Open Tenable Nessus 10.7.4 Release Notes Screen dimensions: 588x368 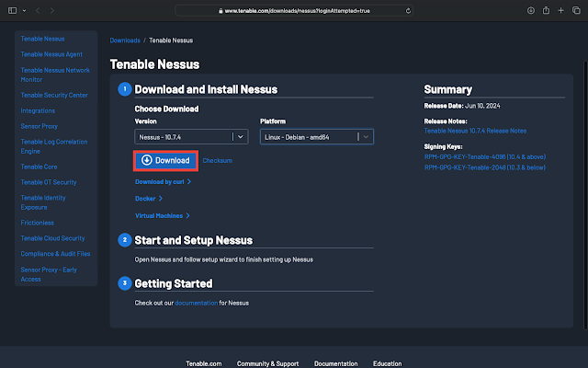click(475, 131)
